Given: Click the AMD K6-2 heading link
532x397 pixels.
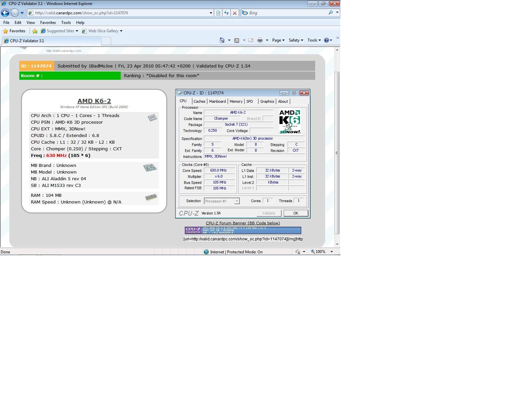Looking at the screenshot, I should point(94,101).
